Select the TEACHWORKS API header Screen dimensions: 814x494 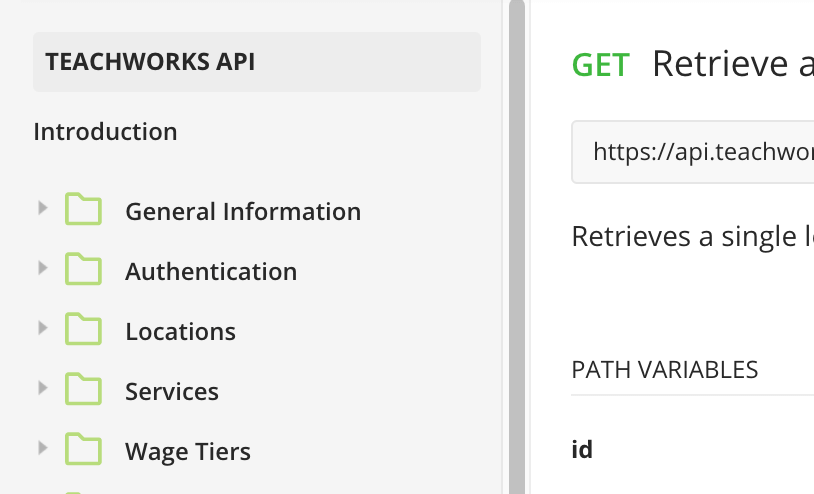[x=150, y=62]
